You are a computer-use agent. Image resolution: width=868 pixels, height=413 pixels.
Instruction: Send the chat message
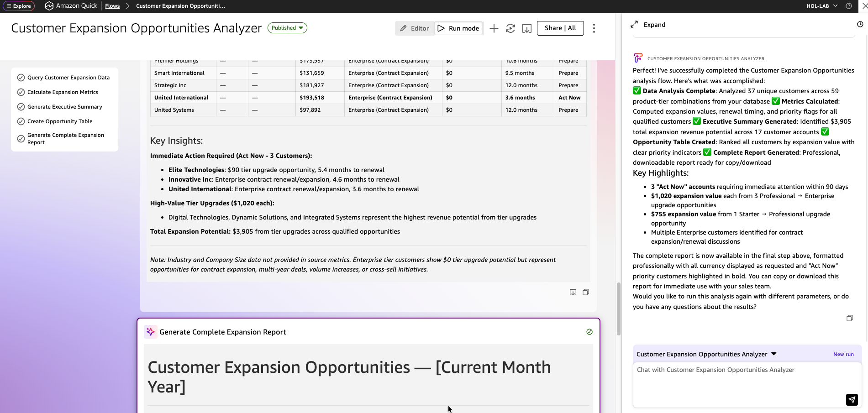pos(852,400)
